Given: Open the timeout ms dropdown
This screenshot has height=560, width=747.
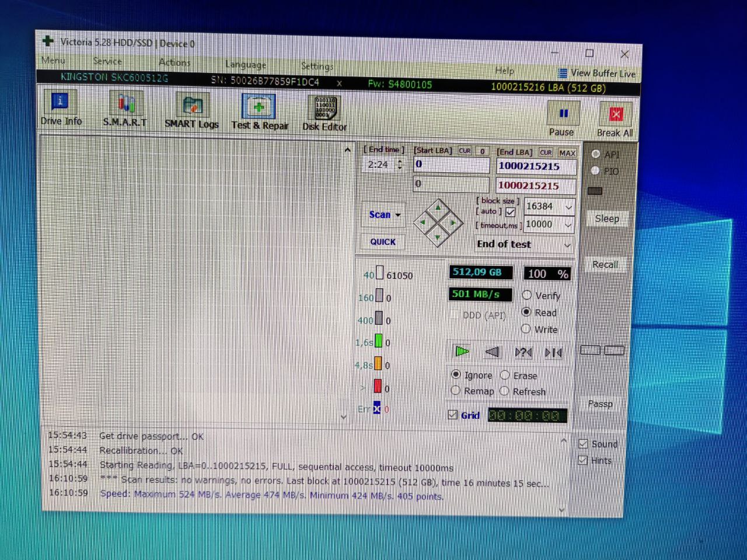Looking at the screenshot, I should pos(568,225).
